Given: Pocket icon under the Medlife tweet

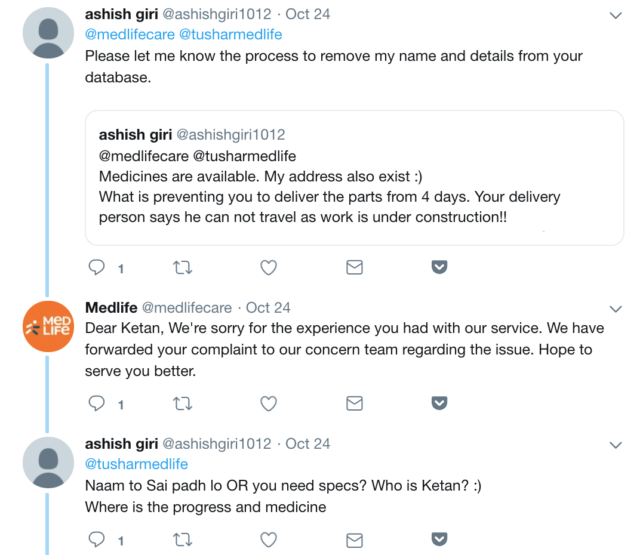Looking at the screenshot, I should pyautogui.click(x=438, y=404).
